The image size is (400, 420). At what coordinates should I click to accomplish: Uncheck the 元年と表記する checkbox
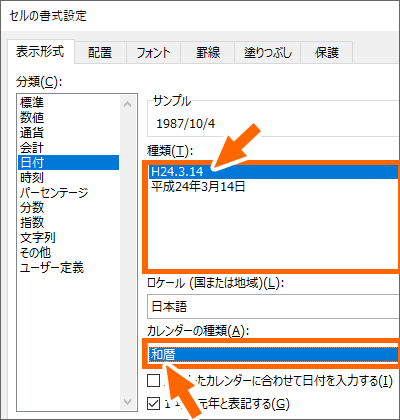(x=153, y=404)
